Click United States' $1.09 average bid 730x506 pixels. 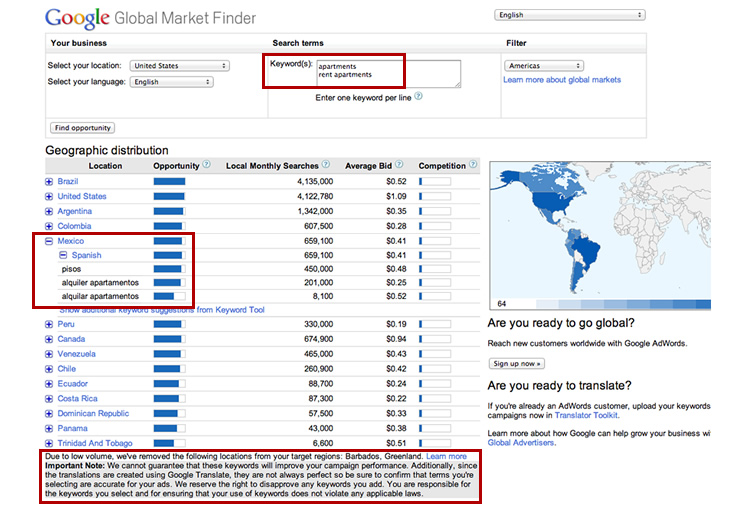(396, 196)
